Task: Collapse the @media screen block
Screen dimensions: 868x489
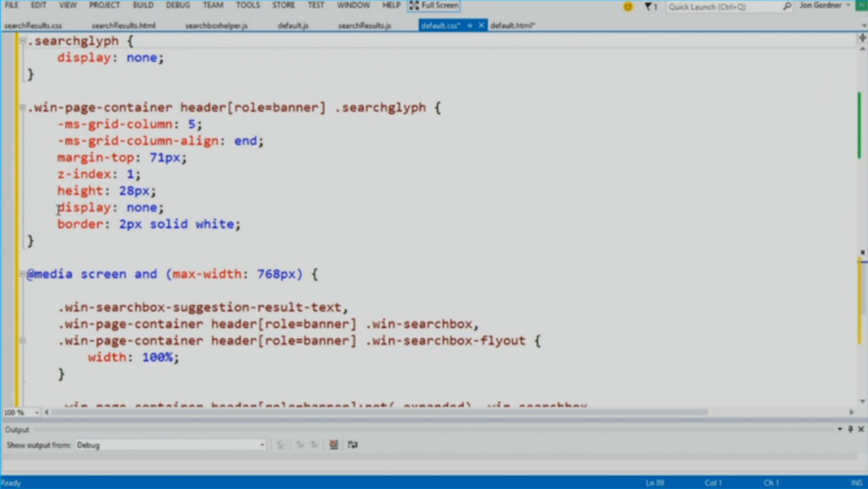Action: click(22, 274)
